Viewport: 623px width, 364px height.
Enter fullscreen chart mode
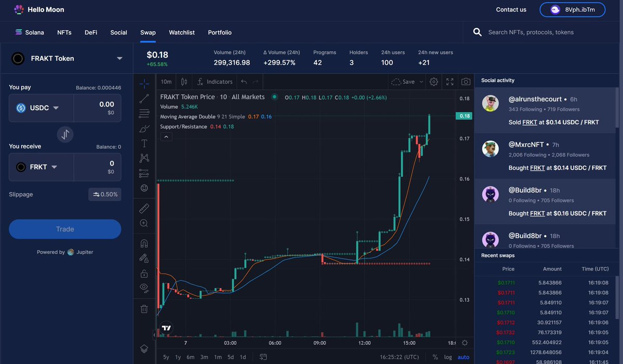[450, 82]
